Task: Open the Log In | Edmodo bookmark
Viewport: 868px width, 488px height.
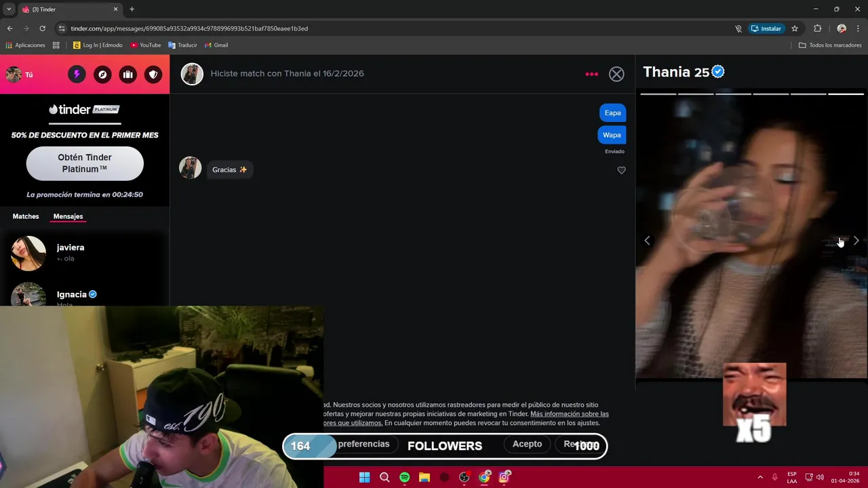Action: (98, 45)
